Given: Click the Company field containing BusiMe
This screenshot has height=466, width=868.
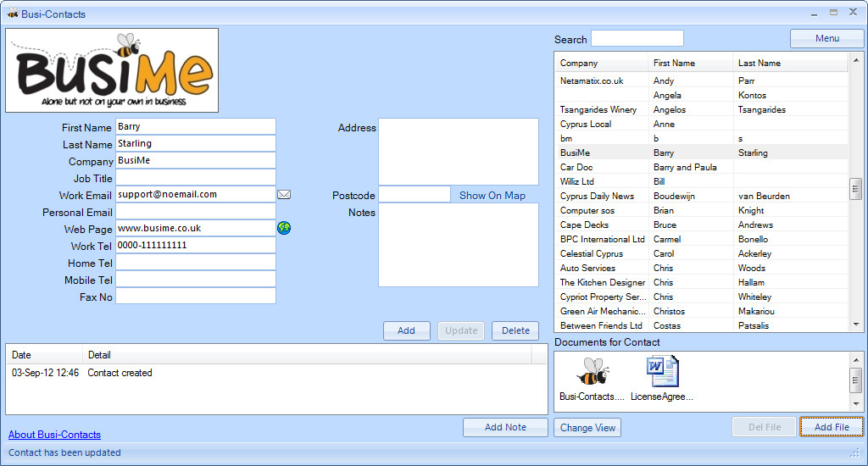Looking at the screenshot, I should (x=196, y=160).
